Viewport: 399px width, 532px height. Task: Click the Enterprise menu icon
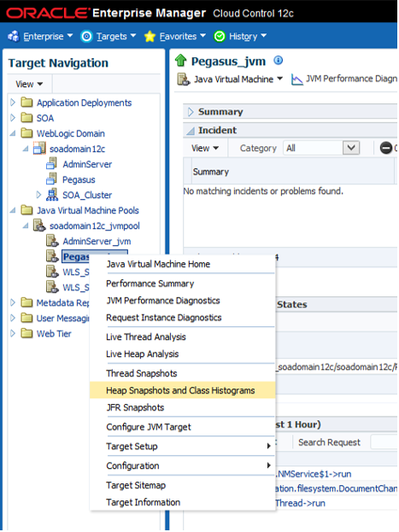pyautogui.click(x=14, y=36)
